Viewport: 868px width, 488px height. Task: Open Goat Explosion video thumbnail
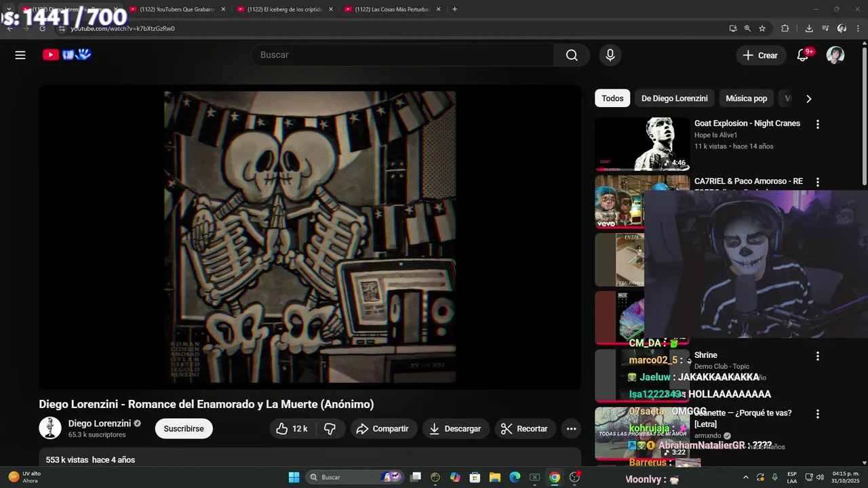tap(642, 144)
